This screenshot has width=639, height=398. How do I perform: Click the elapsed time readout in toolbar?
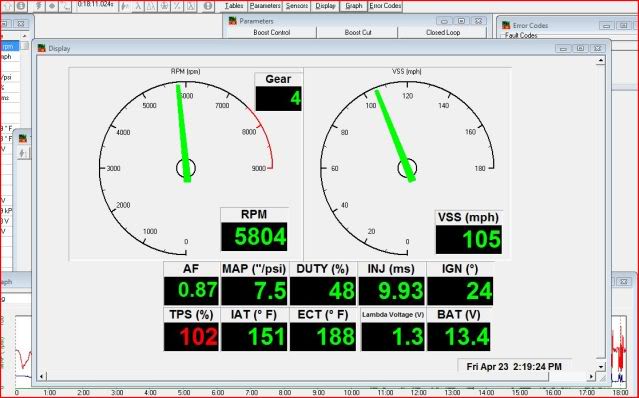point(95,5)
